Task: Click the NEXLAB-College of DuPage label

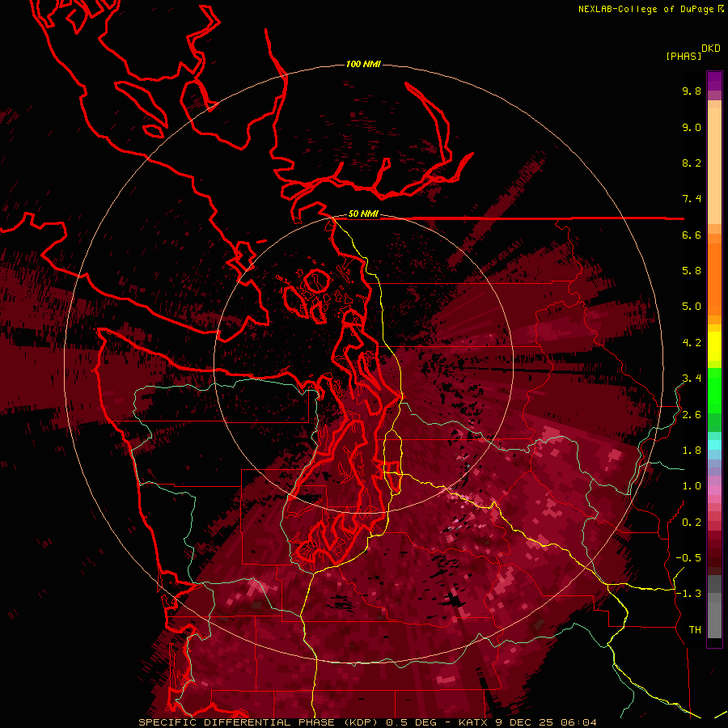Action: pyautogui.click(x=645, y=9)
